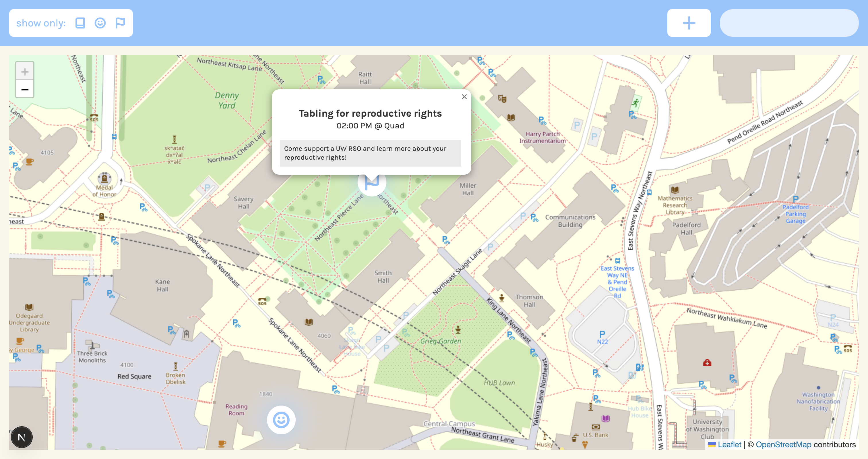Filter map by smiley face icon
Screen dimensions: 868x459
pyautogui.click(x=100, y=23)
